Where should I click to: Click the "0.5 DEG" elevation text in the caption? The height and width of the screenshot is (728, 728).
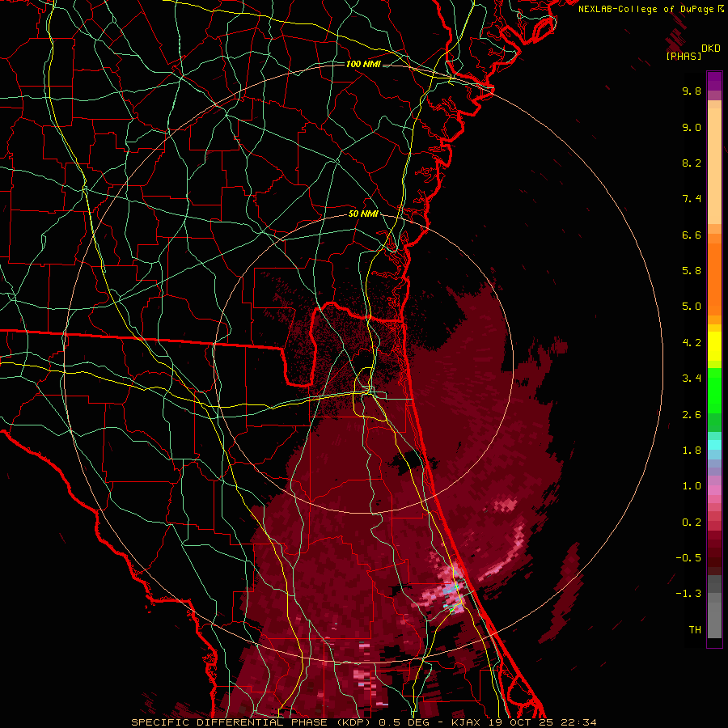click(x=405, y=722)
